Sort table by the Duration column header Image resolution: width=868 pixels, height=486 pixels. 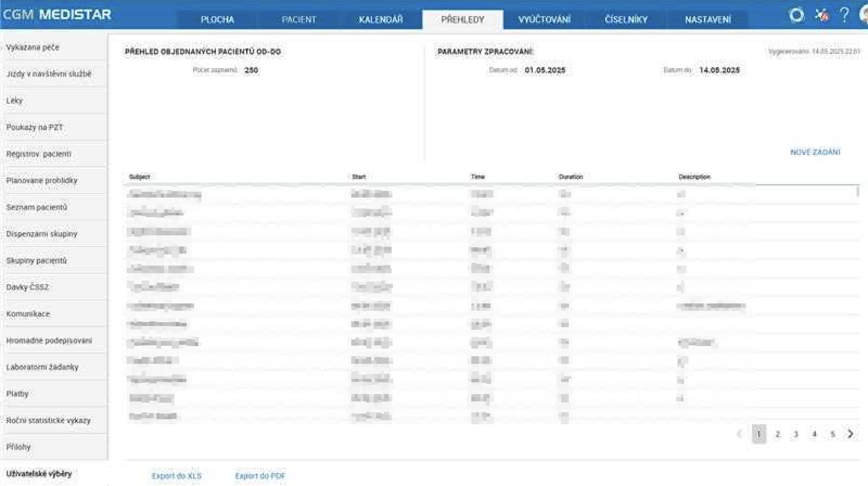coord(571,177)
